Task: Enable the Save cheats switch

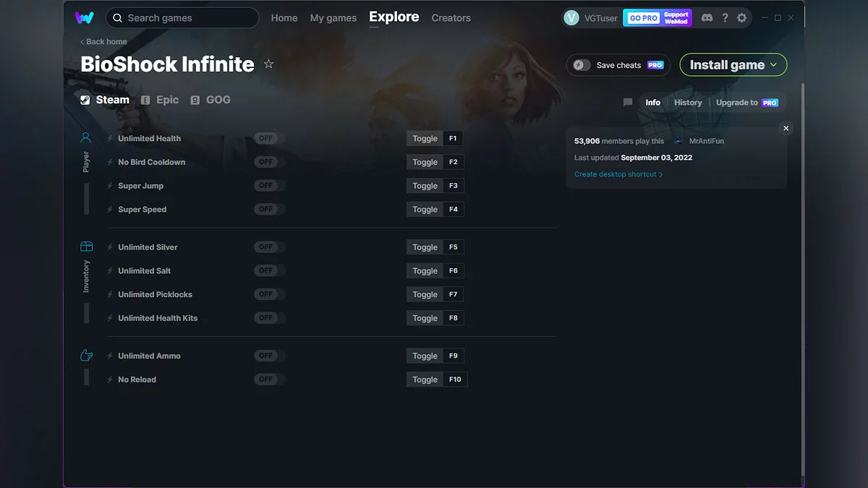Action: tap(582, 65)
